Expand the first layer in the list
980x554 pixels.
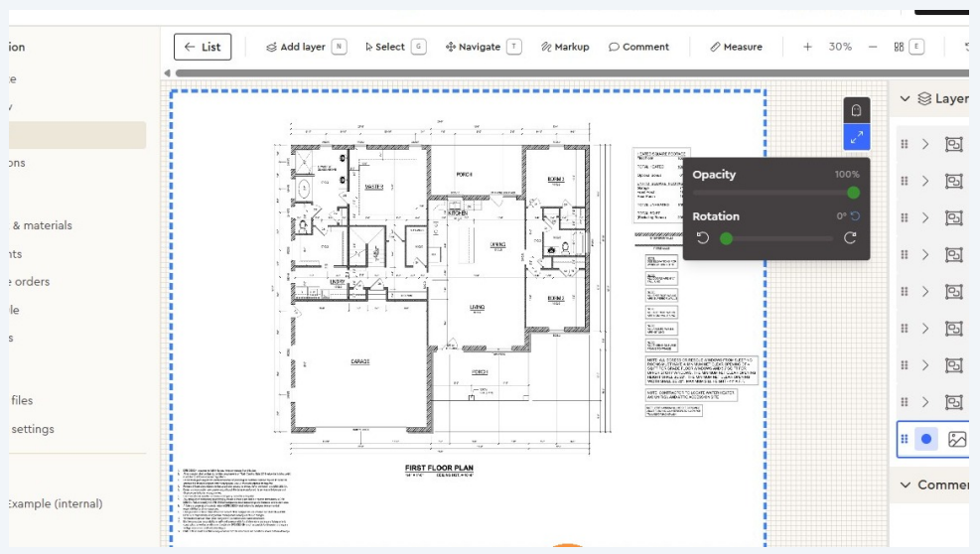925,144
